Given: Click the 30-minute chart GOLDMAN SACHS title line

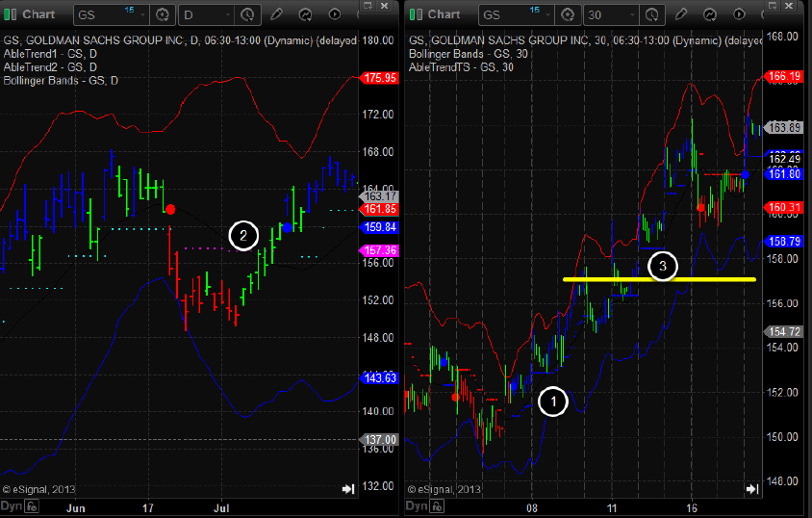Looking at the screenshot, I should point(586,40).
